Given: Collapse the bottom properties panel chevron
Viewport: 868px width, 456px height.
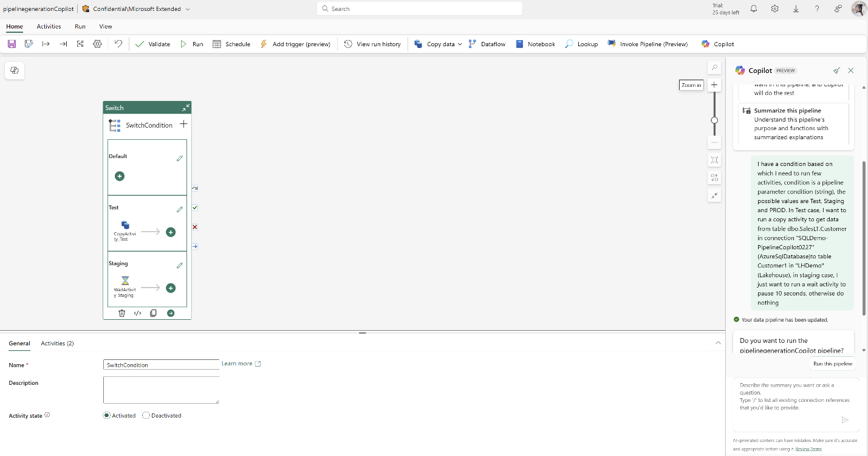Looking at the screenshot, I should (717, 343).
